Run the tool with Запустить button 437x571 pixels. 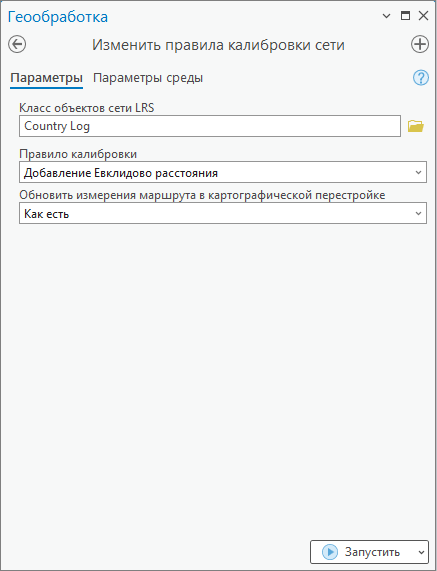tap(363, 552)
